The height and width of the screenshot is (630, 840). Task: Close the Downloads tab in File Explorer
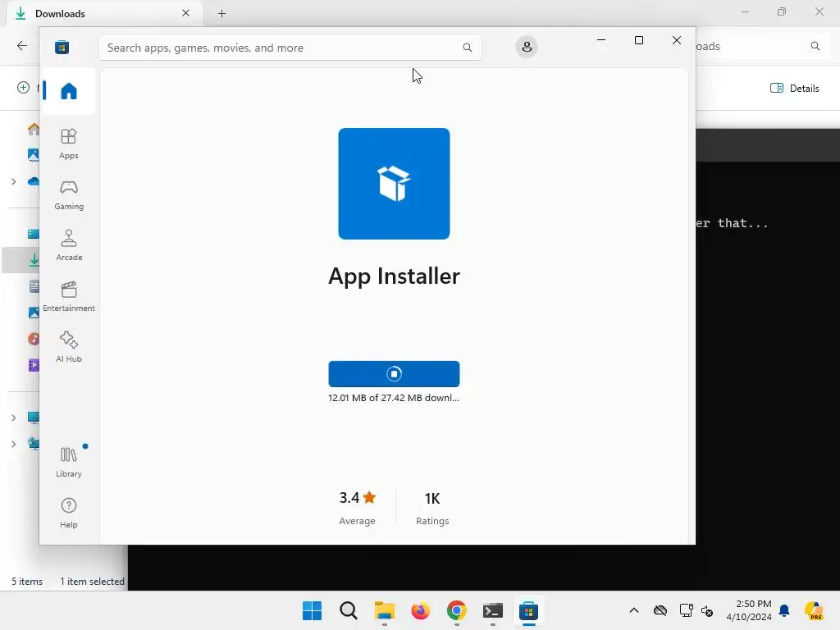pyautogui.click(x=185, y=13)
